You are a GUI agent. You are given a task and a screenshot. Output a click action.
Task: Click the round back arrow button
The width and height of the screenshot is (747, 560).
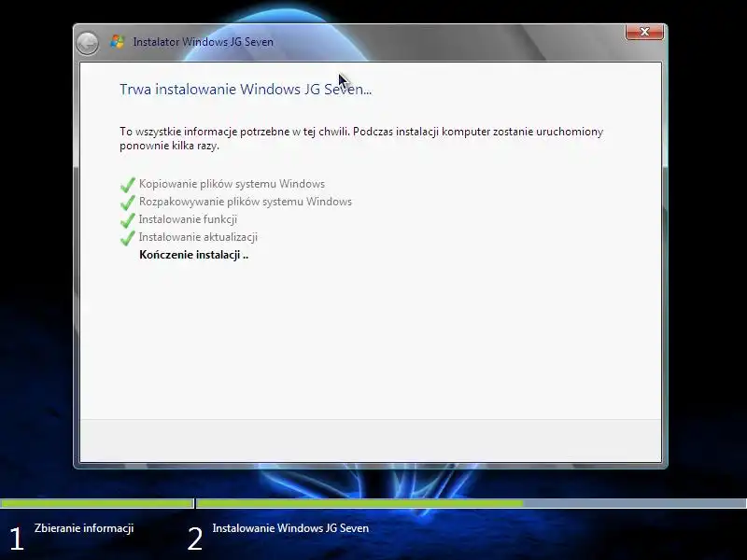click(87, 43)
